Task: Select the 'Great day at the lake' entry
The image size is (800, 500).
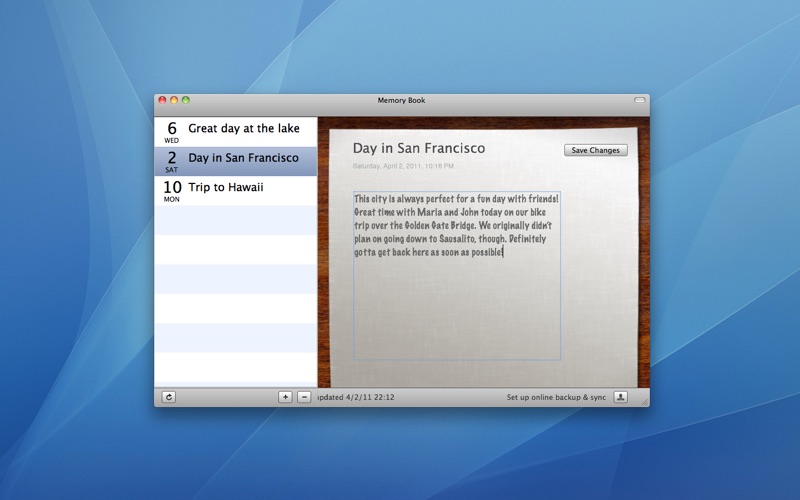Action: point(236,132)
